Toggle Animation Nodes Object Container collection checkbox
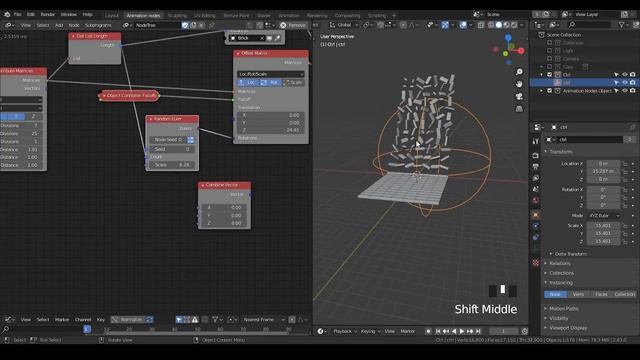The image size is (640, 360). tap(549, 91)
